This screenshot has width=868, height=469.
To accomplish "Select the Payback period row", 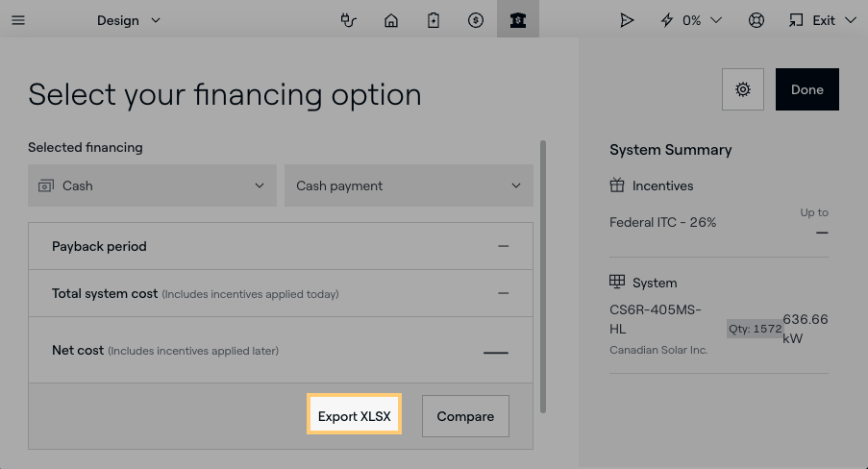I will pos(280,246).
